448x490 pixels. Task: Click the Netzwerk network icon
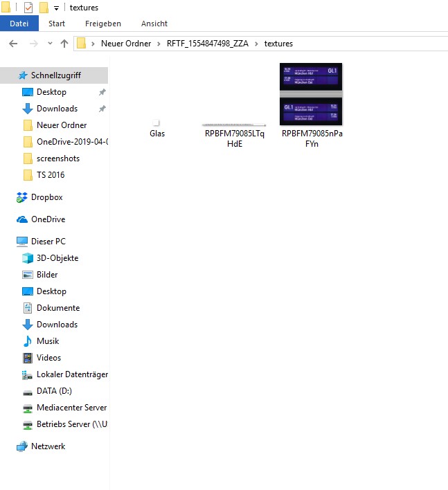(x=22, y=446)
